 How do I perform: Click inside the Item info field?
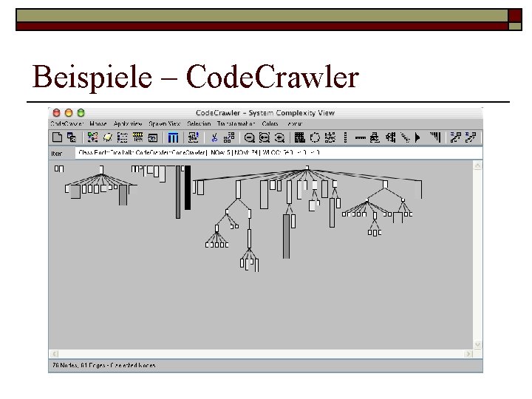click(279, 153)
